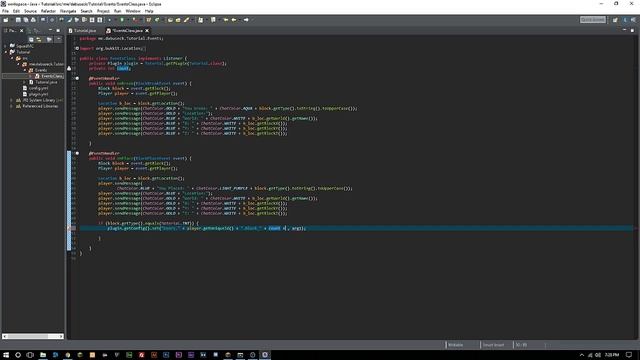Click the Quick Access field
The width and height of the screenshot is (640, 360).
pyautogui.click(x=593, y=20)
